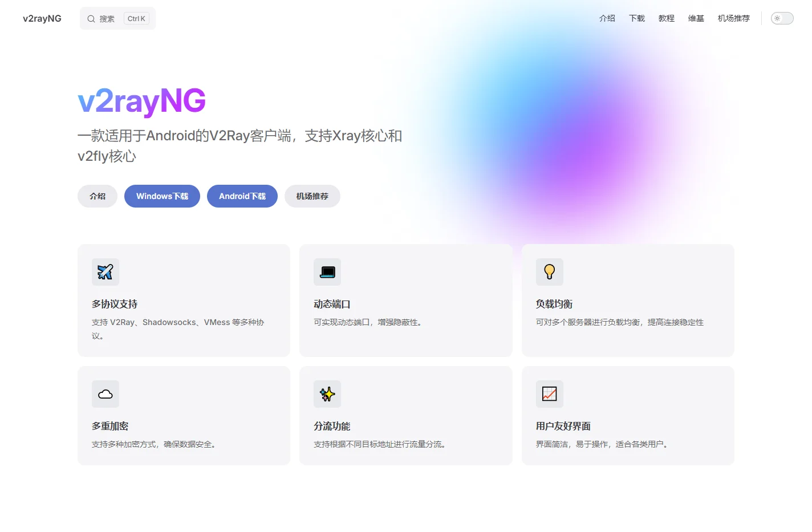812x532 pixels.
Task: Click the chart icon in 用户友好界面 card
Action: pyautogui.click(x=550, y=394)
